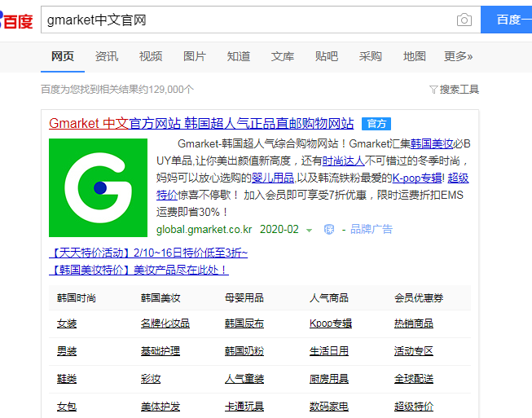
Task: Open 超级特价 link in bottom table row
Action: coord(414,407)
